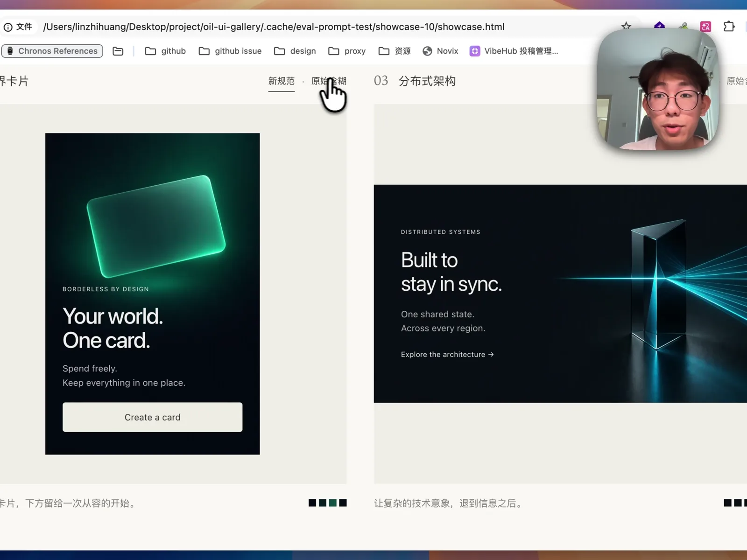This screenshot has height=560, width=747.
Task: Click the 03 分布式架构 heading
Action: [x=415, y=81]
